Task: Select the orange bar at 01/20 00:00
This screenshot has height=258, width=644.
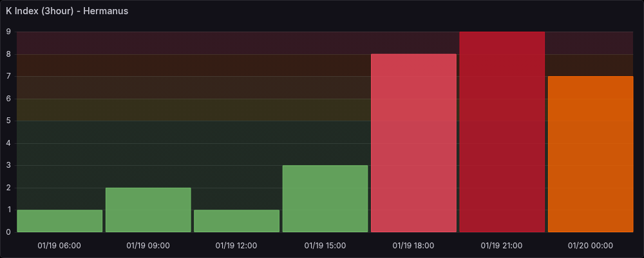Action: pyautogui.click(x=591, y=154)
